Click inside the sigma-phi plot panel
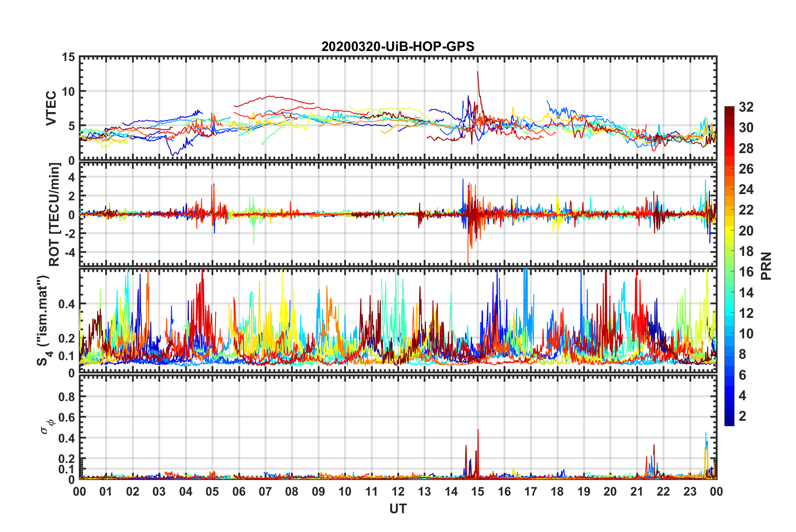Image resolution: width=796 pixels, height=532 pixels. coord(398,427)
